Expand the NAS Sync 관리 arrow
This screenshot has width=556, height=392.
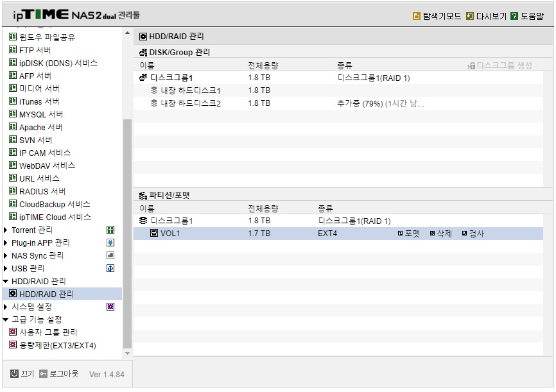(x=5, y=255)
